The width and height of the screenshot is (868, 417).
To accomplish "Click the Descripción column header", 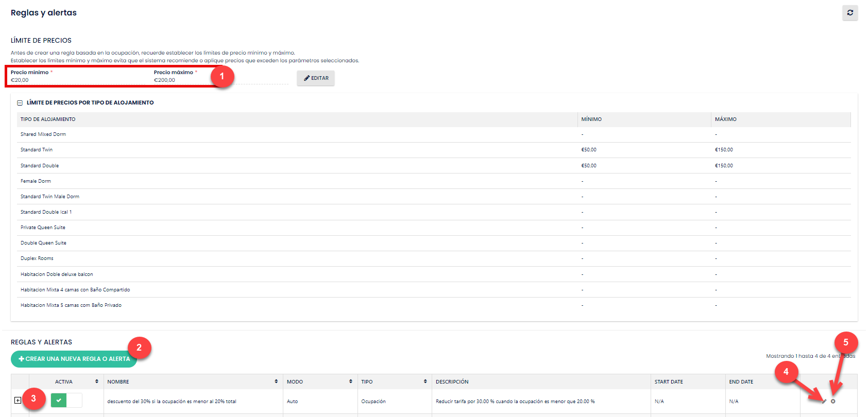I will 452,381.
